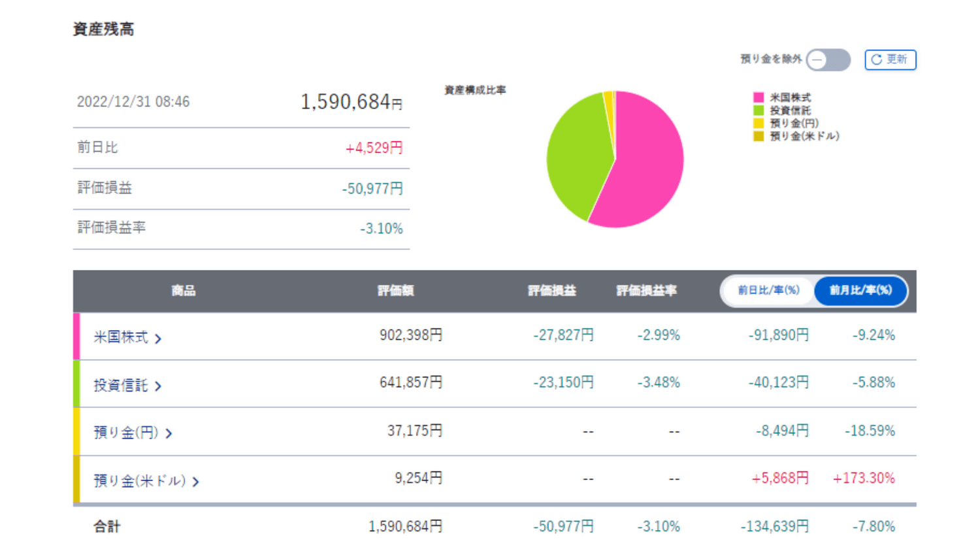This screenshot has height=551, width=980.
Task: Click -27,827円 in the 米国株式 row
Action: [564, 335]
